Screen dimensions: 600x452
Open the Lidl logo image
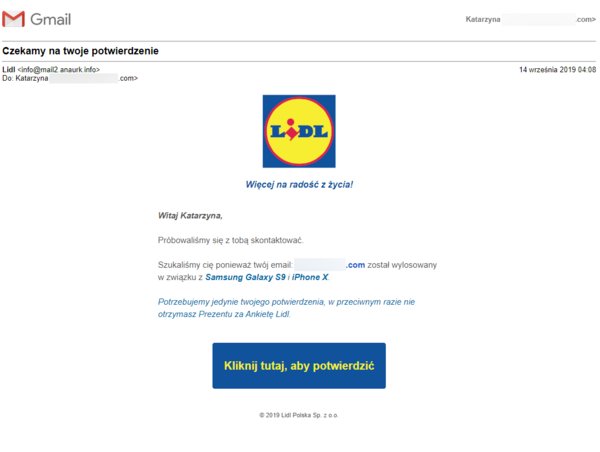pos(299,131)
